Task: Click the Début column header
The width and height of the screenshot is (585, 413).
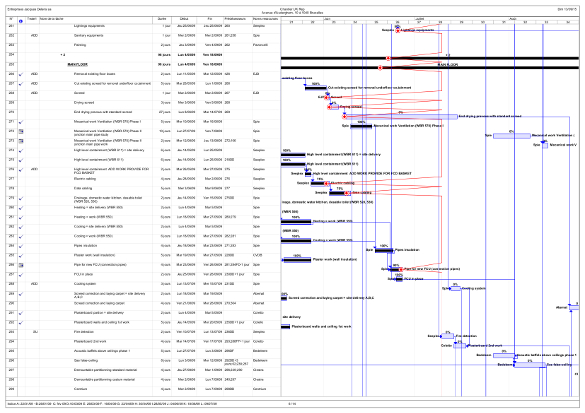Action: coord(184,19)
